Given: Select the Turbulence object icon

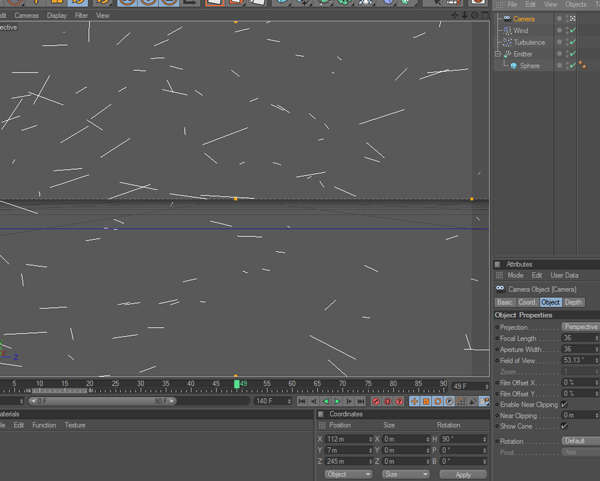Looking at the screenshot, I should pos(507,43).
